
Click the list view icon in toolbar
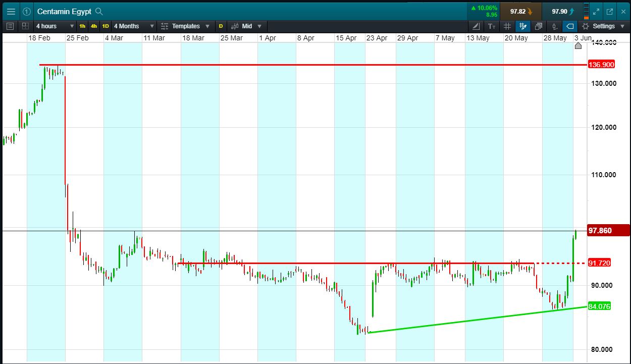click(x=10, y=26)
